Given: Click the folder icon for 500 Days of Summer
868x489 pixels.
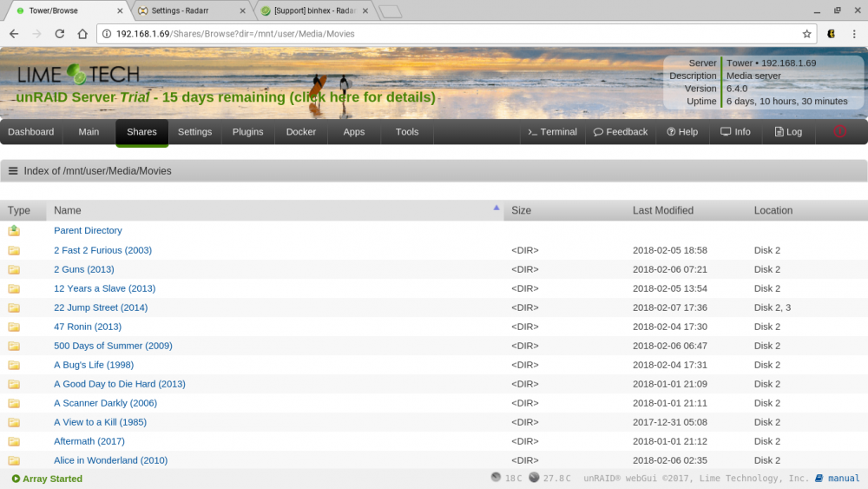Looking at the screenshot, I should (14, 346).
